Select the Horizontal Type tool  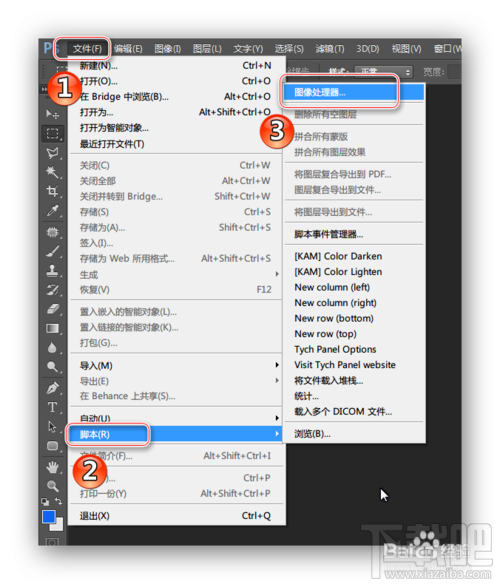[52, 407]
